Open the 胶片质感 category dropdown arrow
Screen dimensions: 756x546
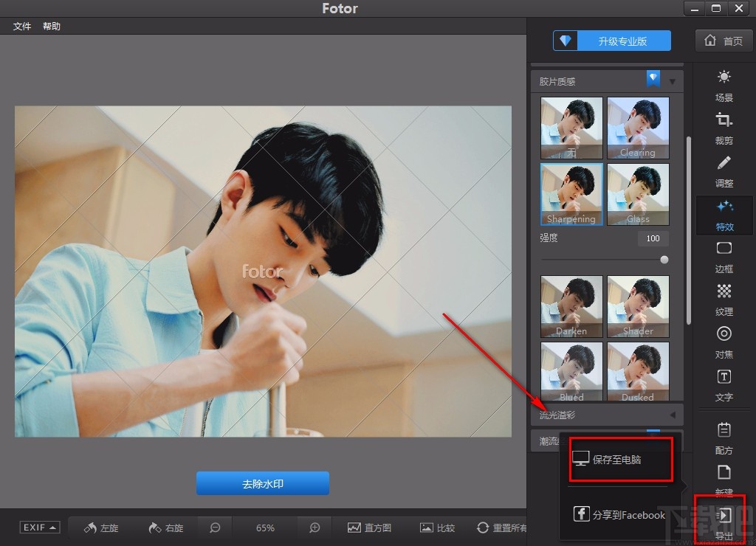coord(673,80)
